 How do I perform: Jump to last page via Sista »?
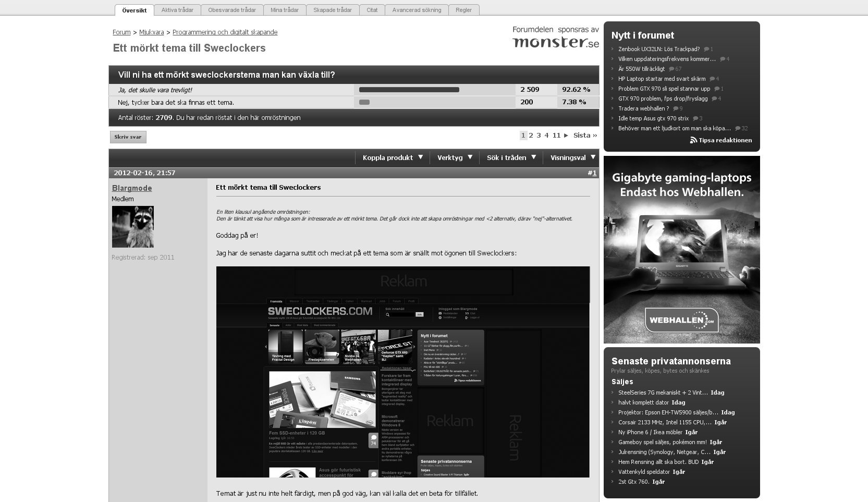[x=585, y=136]
